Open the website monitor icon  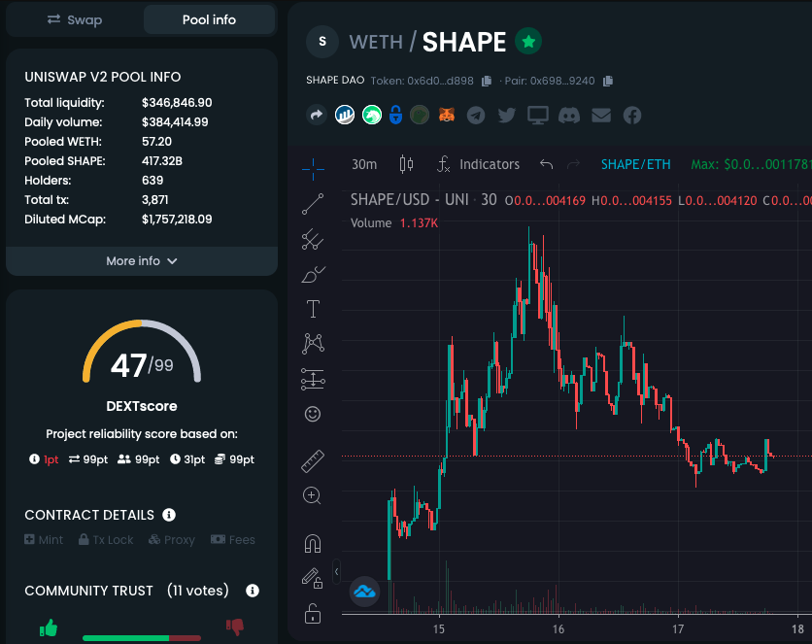click(537, 115)
